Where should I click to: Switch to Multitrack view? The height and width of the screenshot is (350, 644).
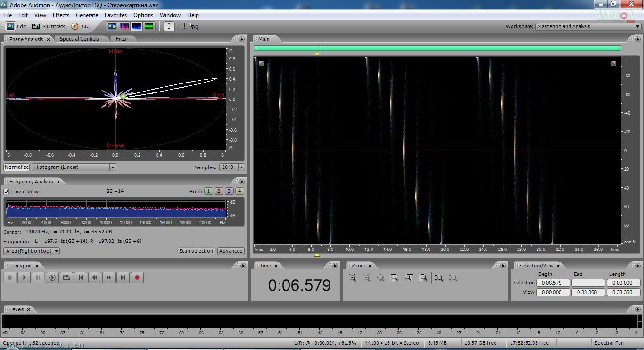(x=49, y=26)
